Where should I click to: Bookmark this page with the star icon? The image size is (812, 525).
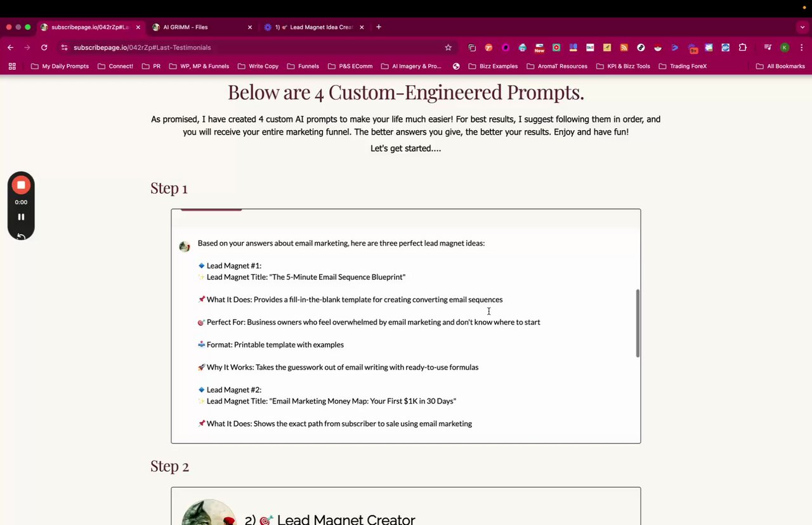coord(449,48)
